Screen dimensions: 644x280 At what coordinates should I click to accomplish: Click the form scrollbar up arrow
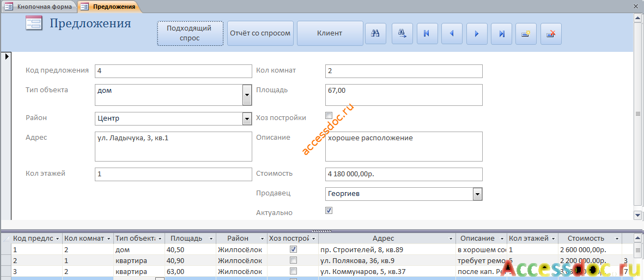tap(637, 17)
